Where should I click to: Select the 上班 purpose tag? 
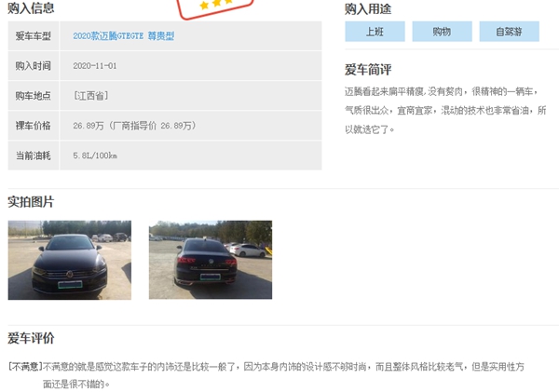pos(375,32)
